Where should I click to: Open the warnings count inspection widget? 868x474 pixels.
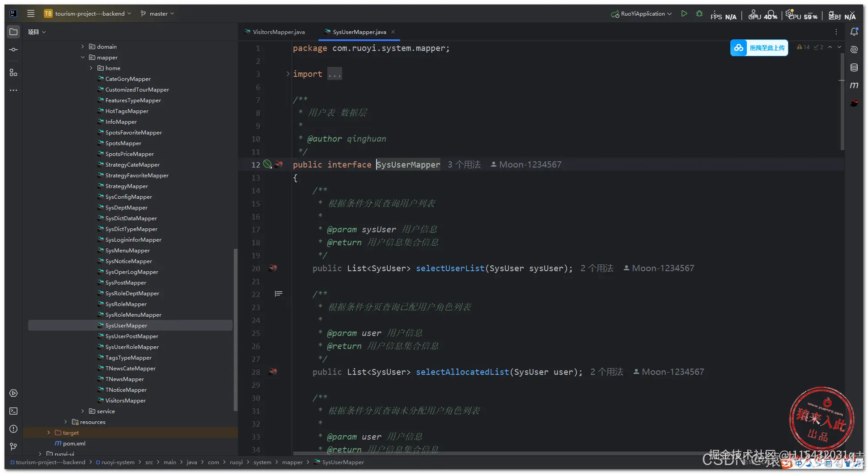[804, 47]
